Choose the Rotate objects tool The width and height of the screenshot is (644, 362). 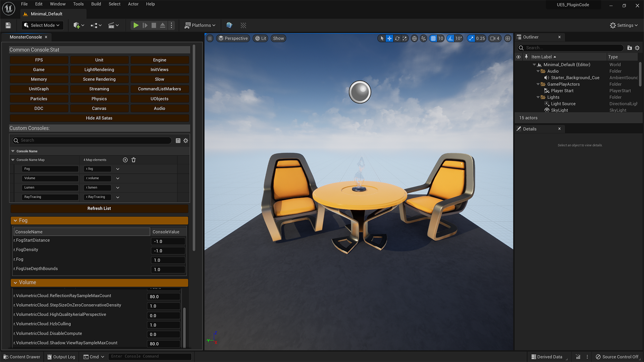click(397, 38)
